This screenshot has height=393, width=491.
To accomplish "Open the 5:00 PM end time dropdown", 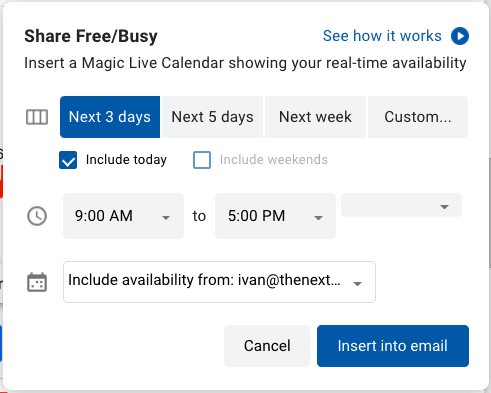I will [x=275, y=216].
